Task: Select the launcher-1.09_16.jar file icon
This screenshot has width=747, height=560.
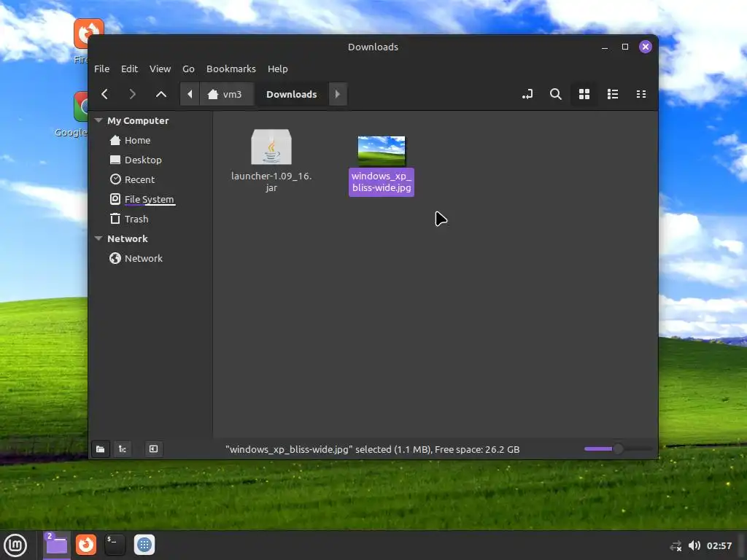Action: point(271,147)
